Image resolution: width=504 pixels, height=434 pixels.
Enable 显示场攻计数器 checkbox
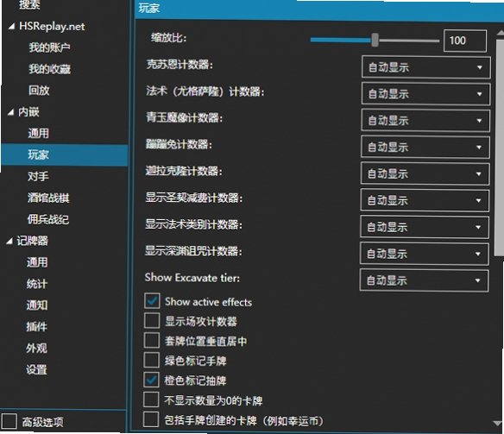[x=152, y=321]
